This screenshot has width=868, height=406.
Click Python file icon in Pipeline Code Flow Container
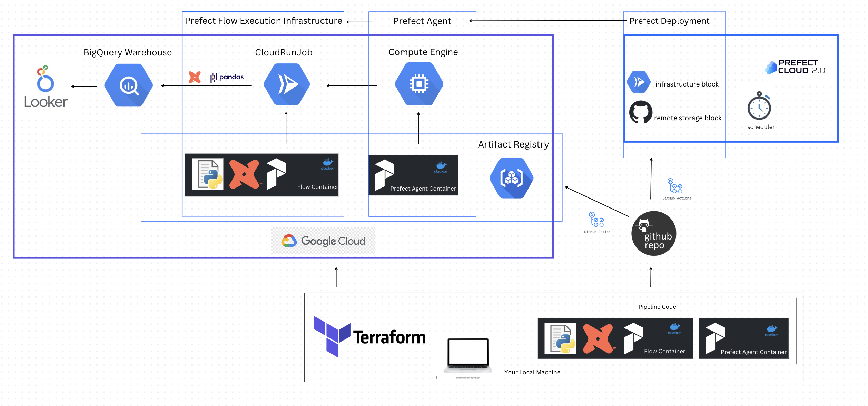(x=560, y=338)
